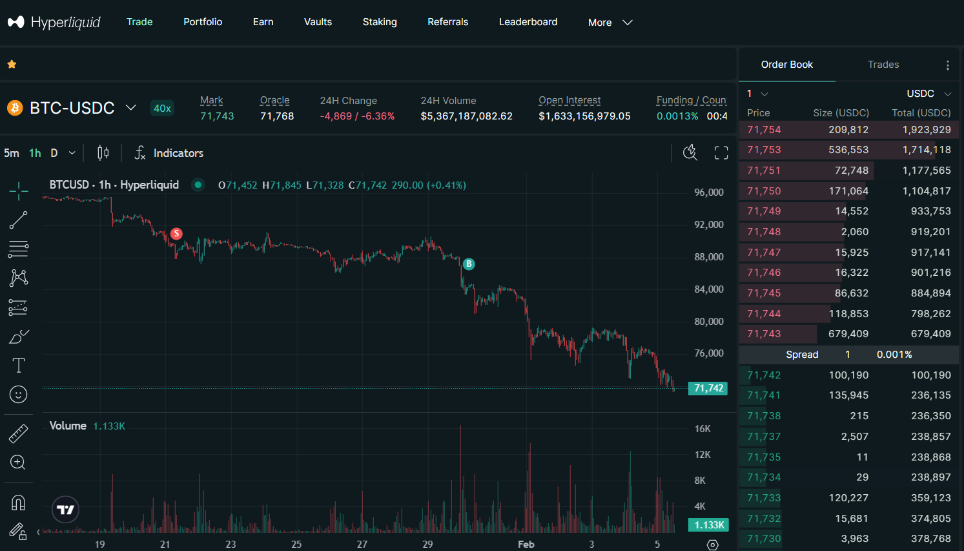Open the BTC-USDC pair selector dropdown
Image resolution: width=964 pixels, height=551 pixels.
click(130, 108)
